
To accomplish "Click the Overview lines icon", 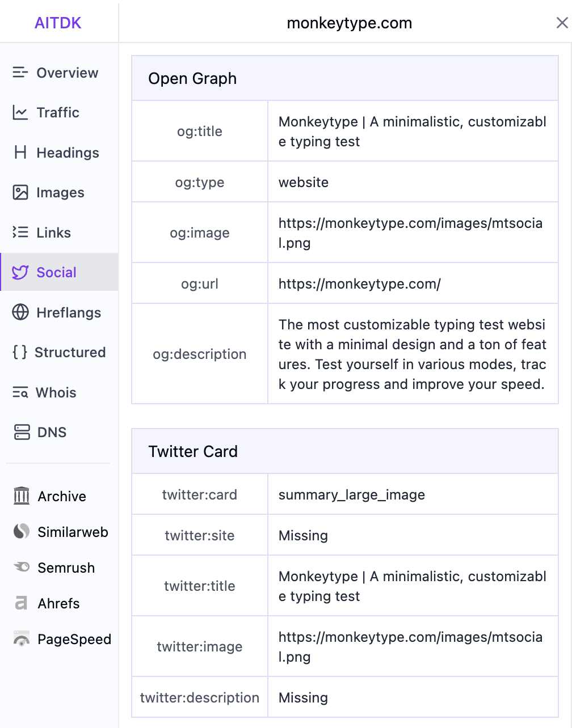I will tap(20, 73).
